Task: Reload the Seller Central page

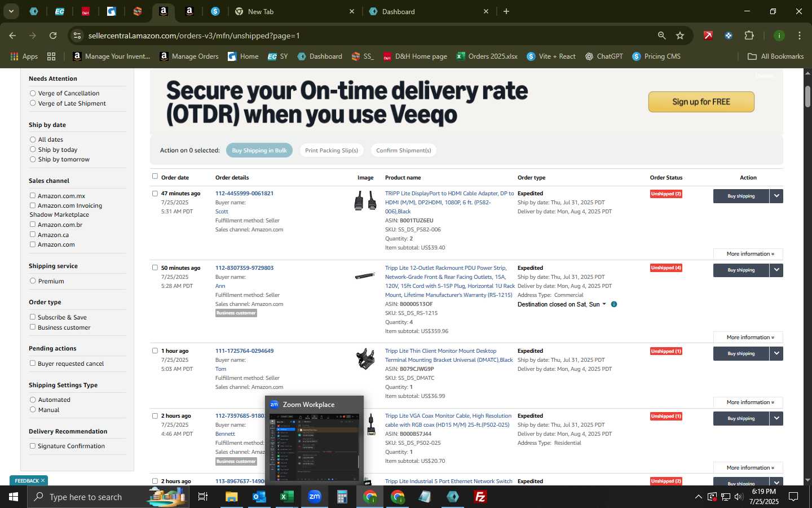Action: coord(53,36)
